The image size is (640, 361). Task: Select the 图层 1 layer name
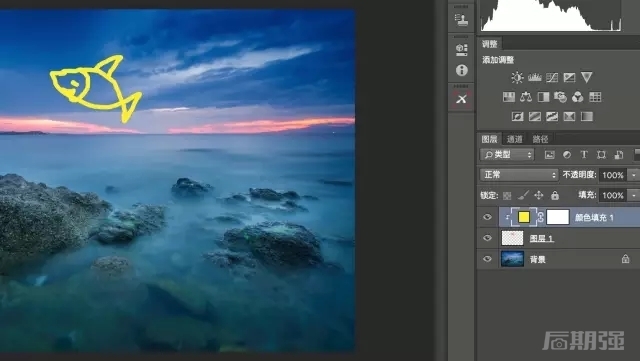coord(542,238)
